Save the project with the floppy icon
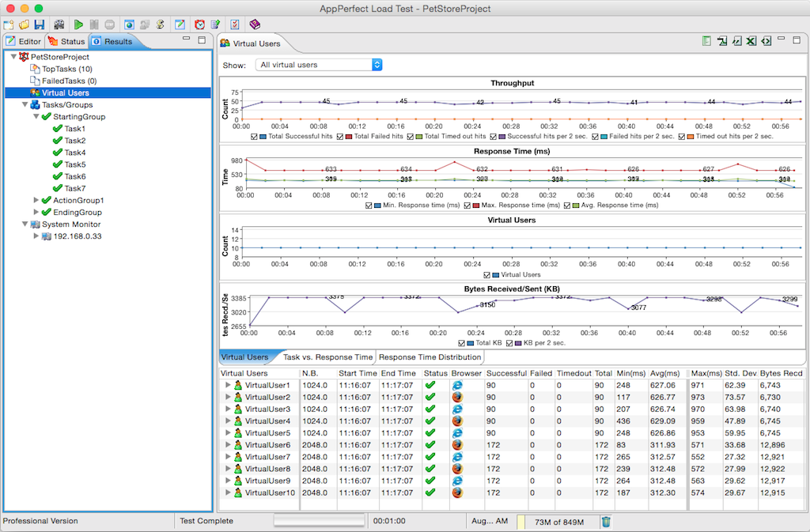Image resolution: width=810 pixels, height=532 pixels. tap(40, 25)
